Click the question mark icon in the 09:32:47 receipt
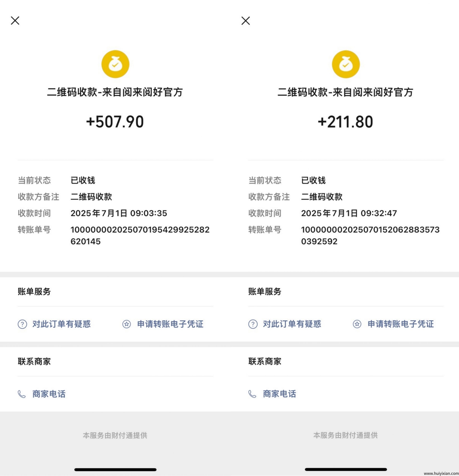 pos(253,324)
